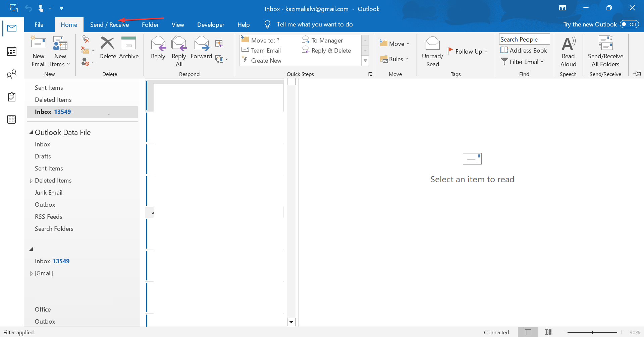Image resolution: width=644 pixels, height=337 pixels.
Task: Select the Team Email quick step
Action: tap(261, 50)
